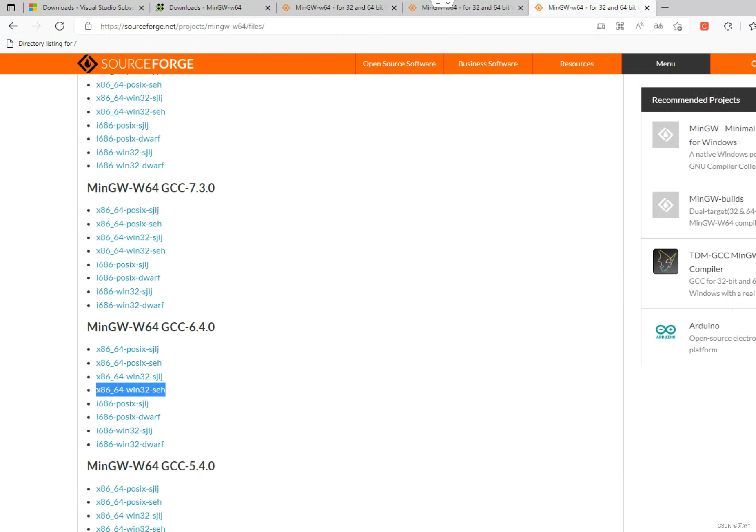756x532 pixels.
Task: Open x86_64-posix-sjlj under GCC-6.4.0
Action: coord(127,349)
